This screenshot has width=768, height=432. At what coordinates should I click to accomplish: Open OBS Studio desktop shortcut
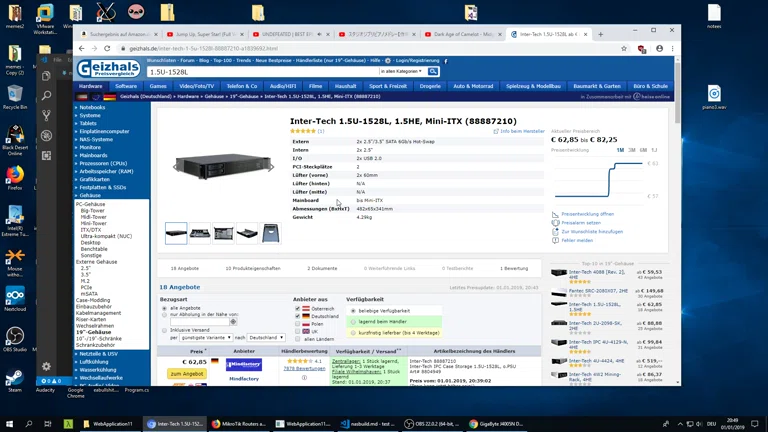click(x=15, y=339)
